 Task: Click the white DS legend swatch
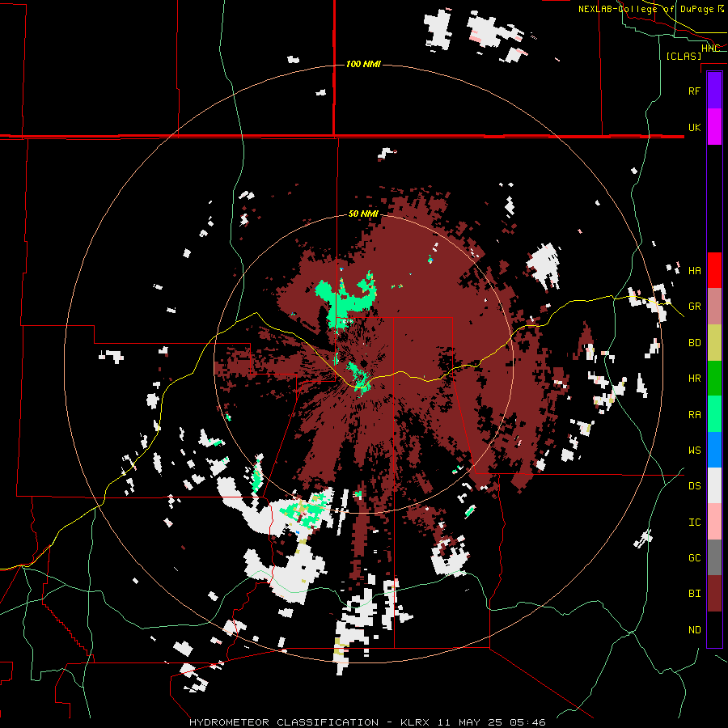tap(714, 485)
